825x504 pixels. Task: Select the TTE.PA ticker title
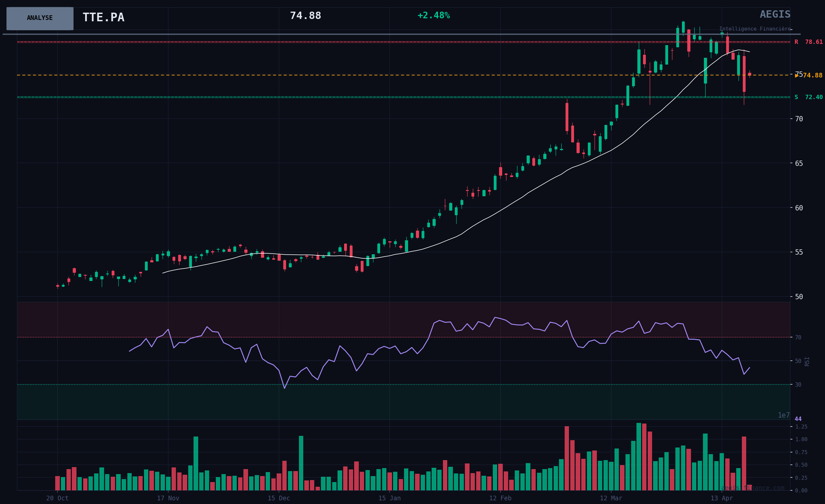(103, 17)
